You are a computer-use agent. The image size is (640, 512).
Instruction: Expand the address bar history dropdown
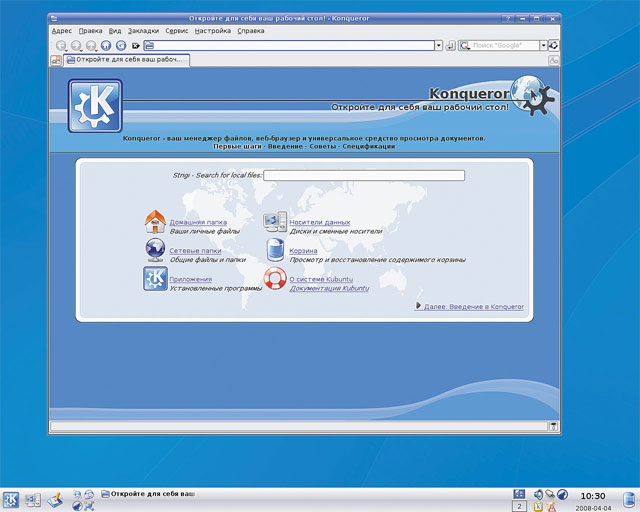pyautogui.click(x=438, y=45)
